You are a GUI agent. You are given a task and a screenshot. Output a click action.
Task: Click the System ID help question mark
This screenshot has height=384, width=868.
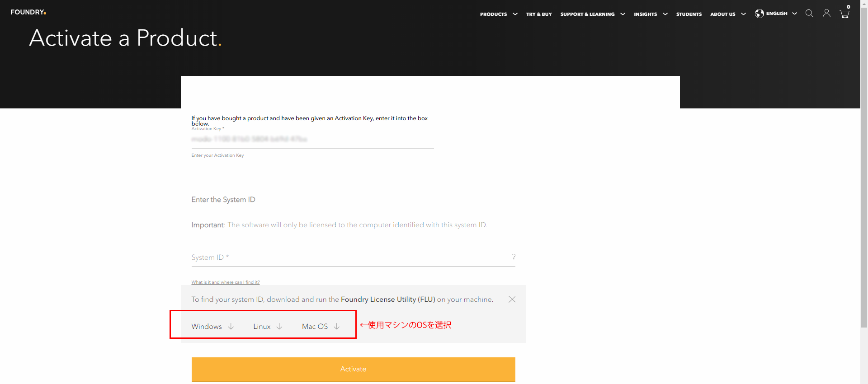[x=513, y=257]
